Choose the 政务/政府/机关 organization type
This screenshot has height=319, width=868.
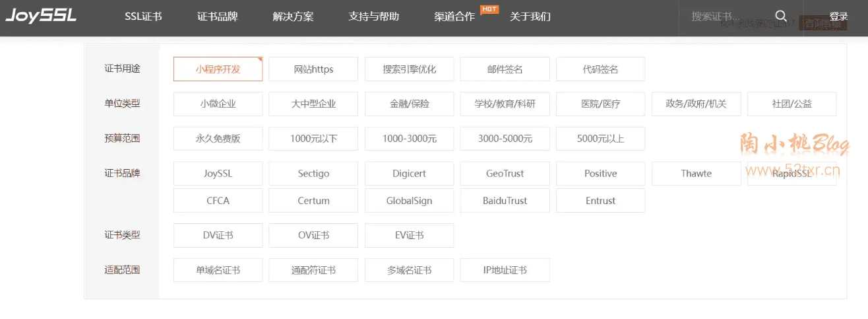click(696, 104)
